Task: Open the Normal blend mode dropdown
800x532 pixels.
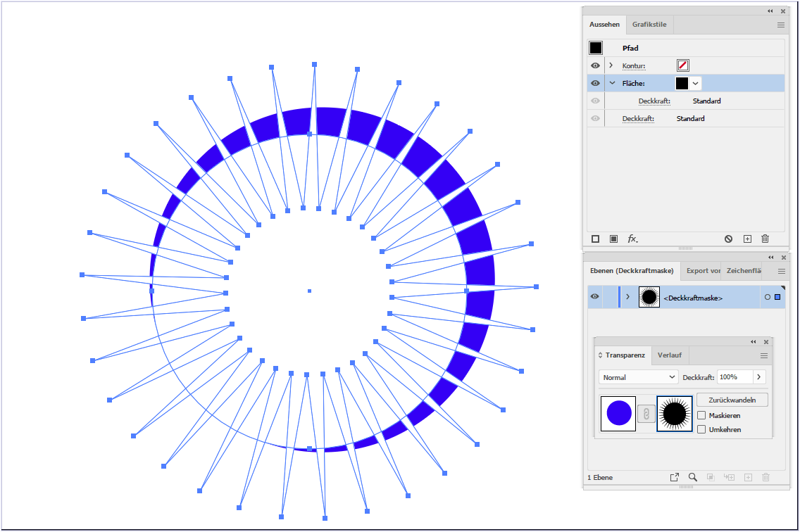Action: [x=637, y=377]
